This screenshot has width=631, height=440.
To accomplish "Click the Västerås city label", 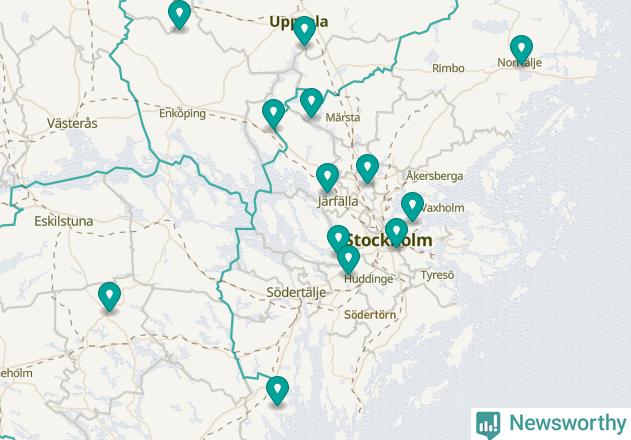I will tap(72, 123).
